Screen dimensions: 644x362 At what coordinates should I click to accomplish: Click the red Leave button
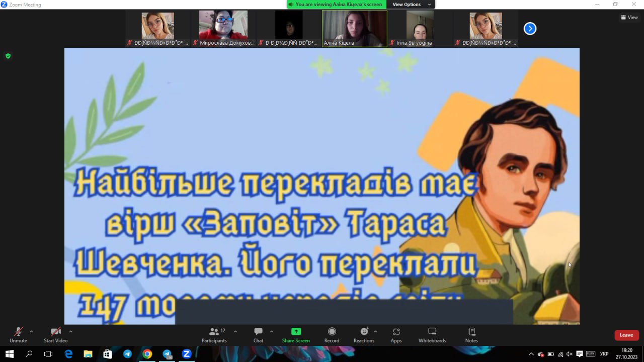[626, 335]
